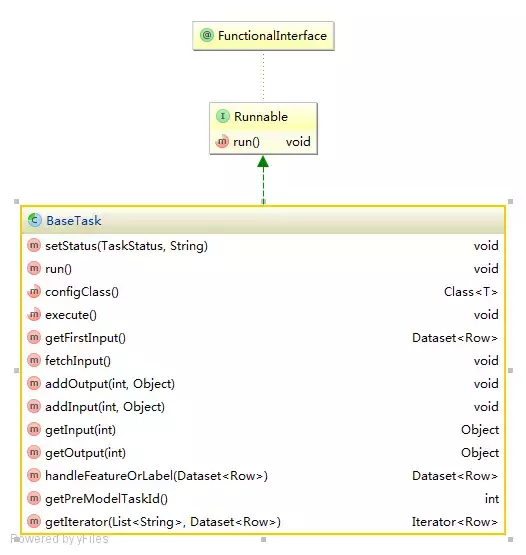Select the execute() method name

coord(71,315)
